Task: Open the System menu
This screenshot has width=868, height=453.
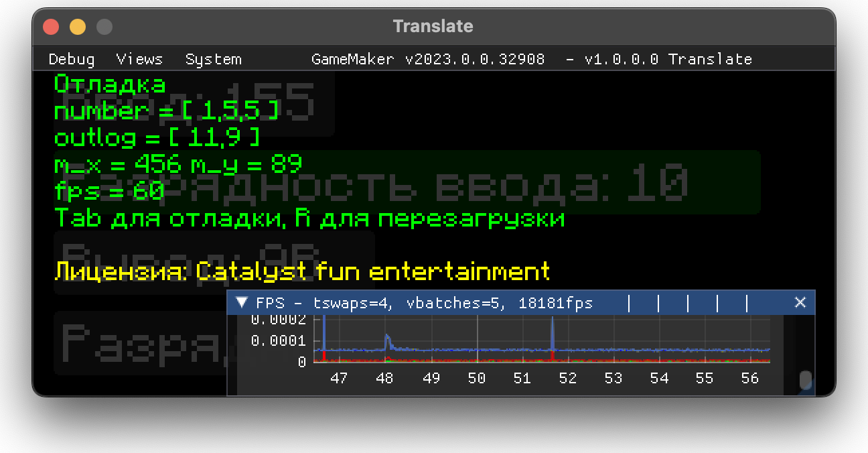Action: (213, 59)
